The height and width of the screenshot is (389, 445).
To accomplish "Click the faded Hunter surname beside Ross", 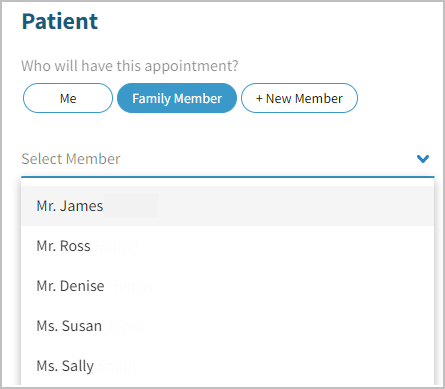I will 117,246.
